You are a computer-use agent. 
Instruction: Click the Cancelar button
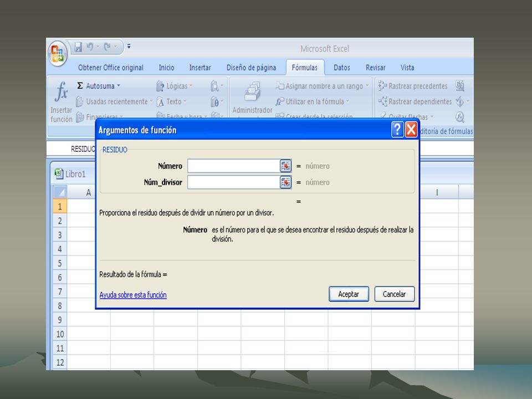[x=395, y=294]
